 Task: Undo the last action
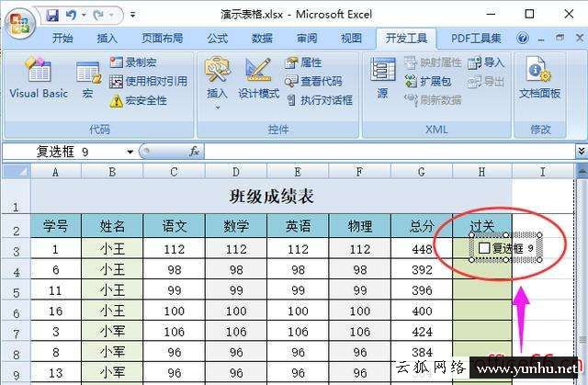click(71, 16)
